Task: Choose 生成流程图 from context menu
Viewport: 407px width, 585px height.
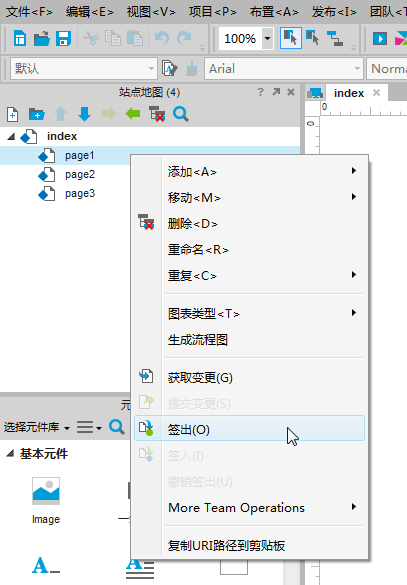Action: 249,340
